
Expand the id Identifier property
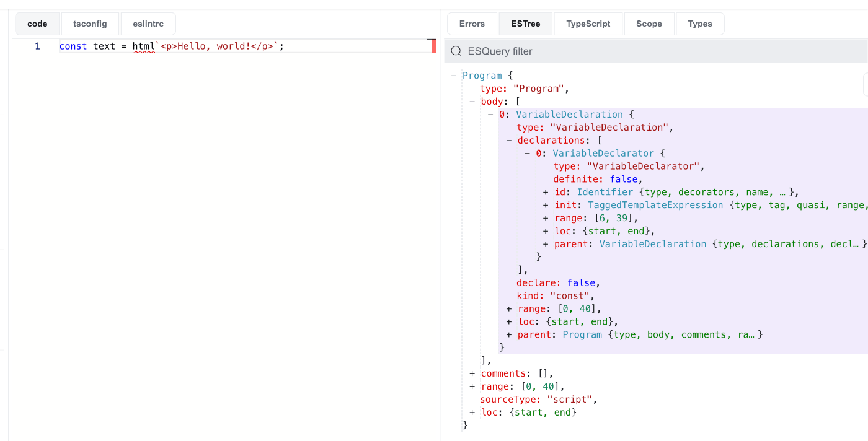pyautogui.click(x=544, y=192)
